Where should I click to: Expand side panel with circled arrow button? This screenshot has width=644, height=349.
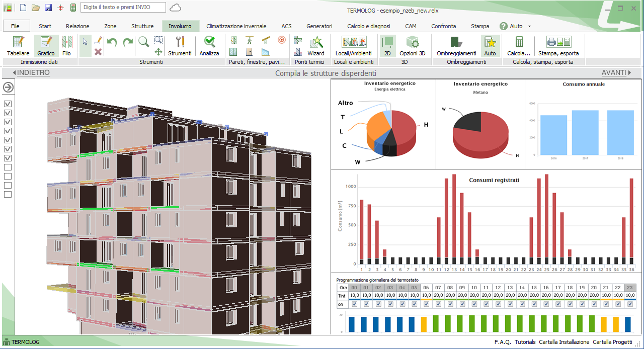click(8, 88)
